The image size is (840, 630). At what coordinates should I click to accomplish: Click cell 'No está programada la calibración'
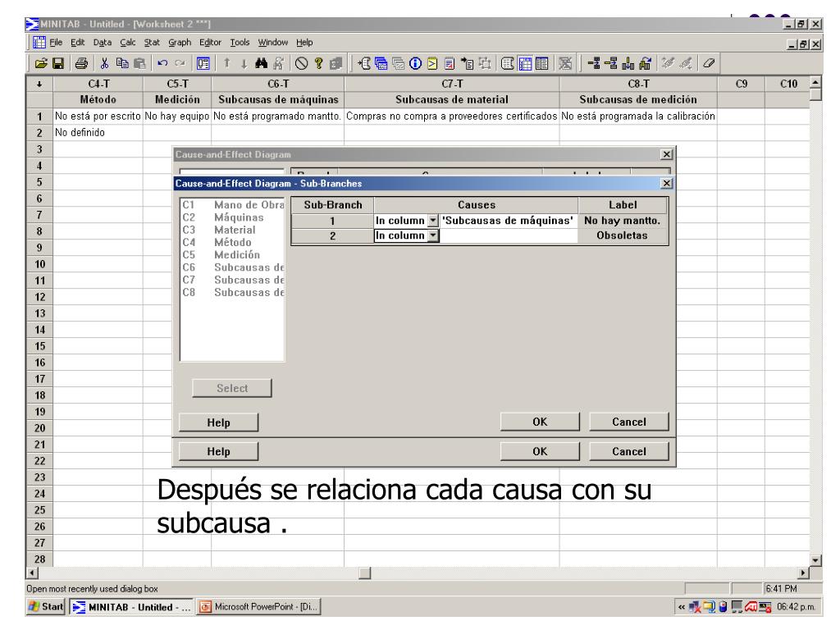click(637, 116)
